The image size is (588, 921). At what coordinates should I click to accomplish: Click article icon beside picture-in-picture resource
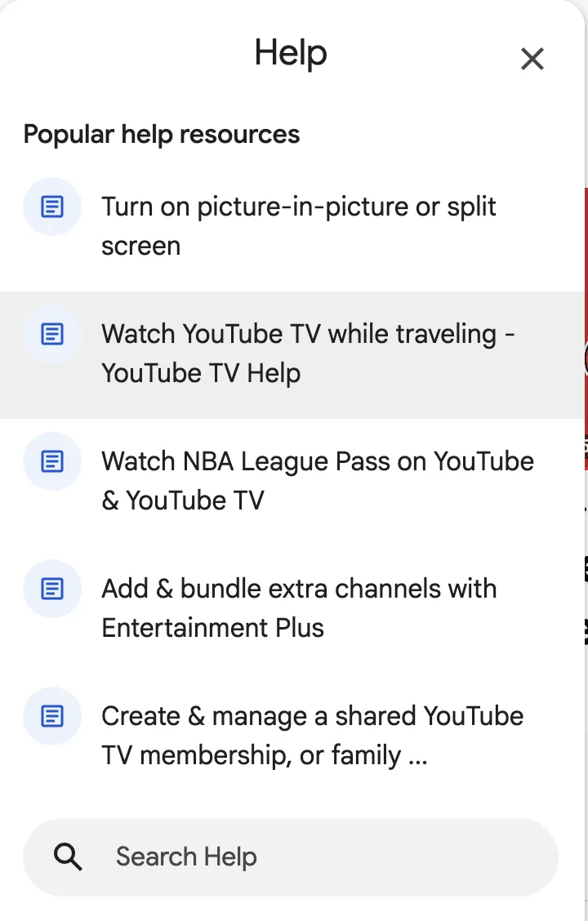coord(52,207)
